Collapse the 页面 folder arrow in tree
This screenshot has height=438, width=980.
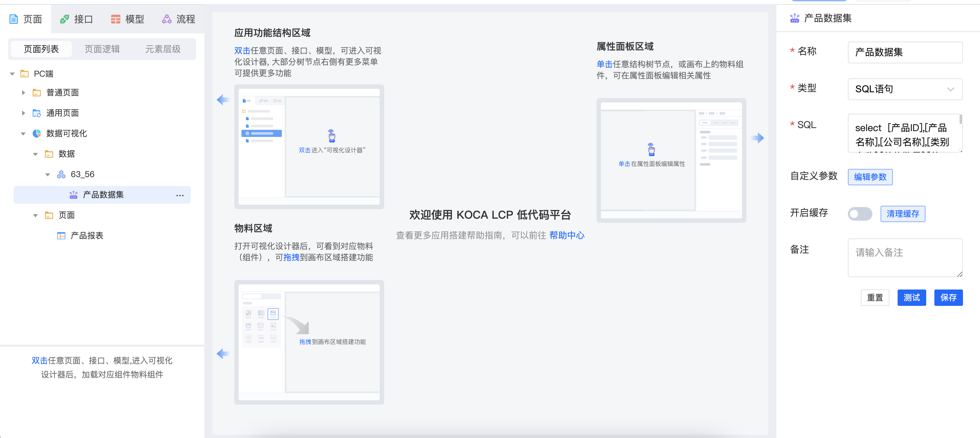coord(35,215)
